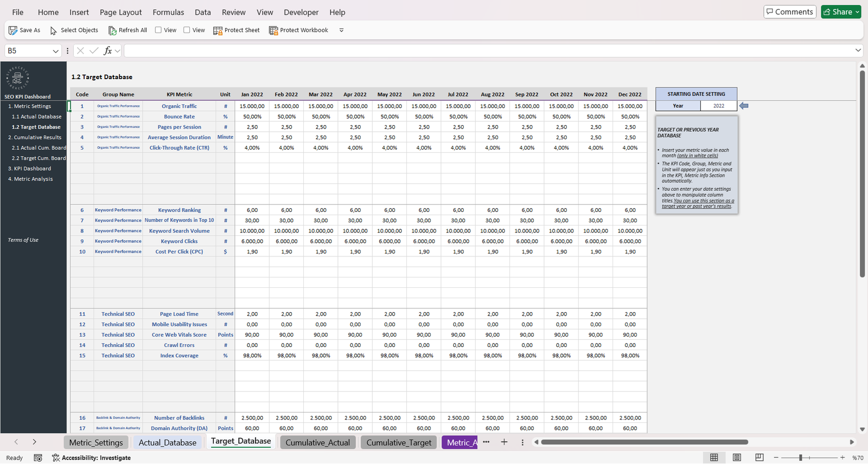Activate the Select Objects cursor tool
Viewport: 868px width, 464px height.
[54, 30]
